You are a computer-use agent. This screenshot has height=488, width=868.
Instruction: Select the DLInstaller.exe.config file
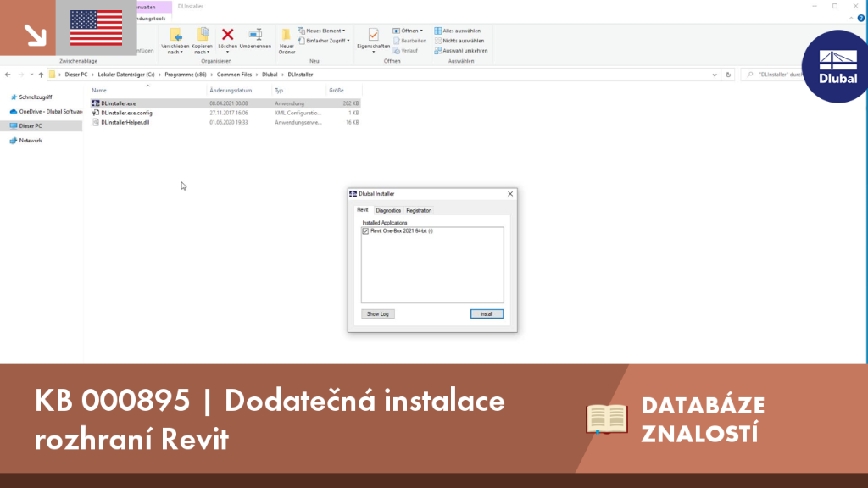point(127,113)
